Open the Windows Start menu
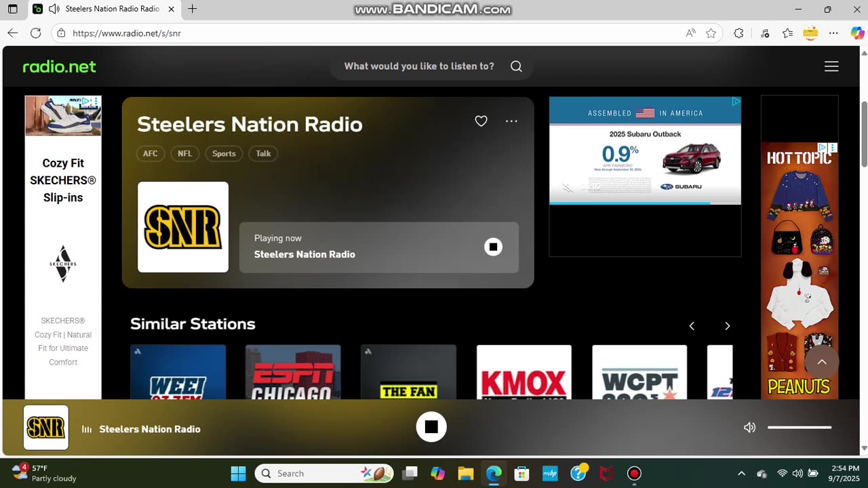The width and height of the screenshot is (868, 488). tap(238, 473)
